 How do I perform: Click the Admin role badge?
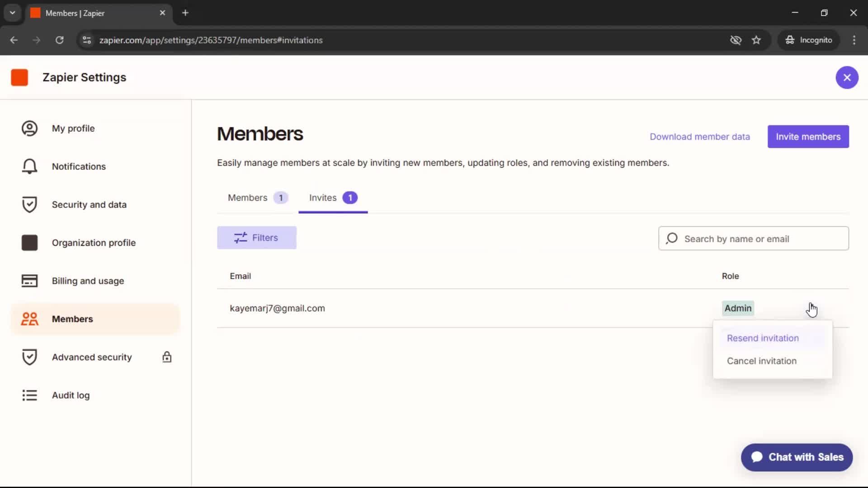click(x=738, y=308)
